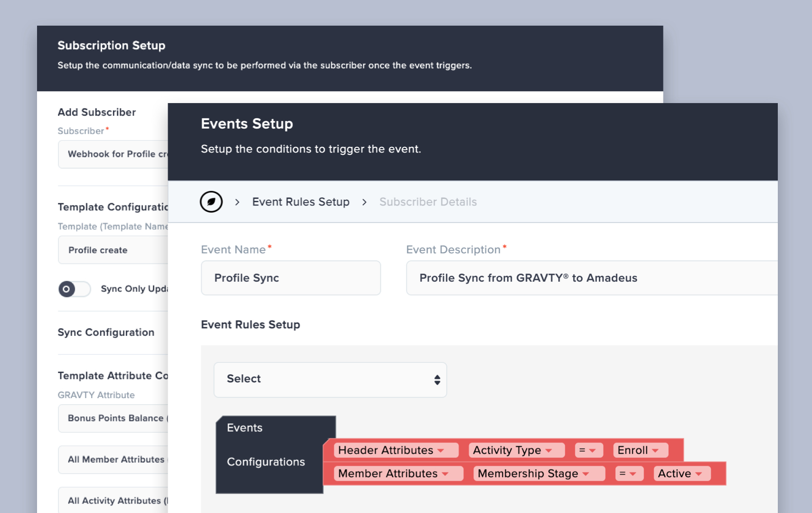
Task: Click the Add Subscriber heading
Action: pos(97,112)
